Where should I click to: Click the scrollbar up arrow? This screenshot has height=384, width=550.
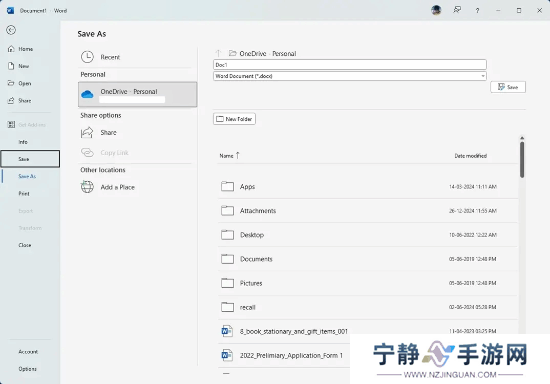point(522,138)
